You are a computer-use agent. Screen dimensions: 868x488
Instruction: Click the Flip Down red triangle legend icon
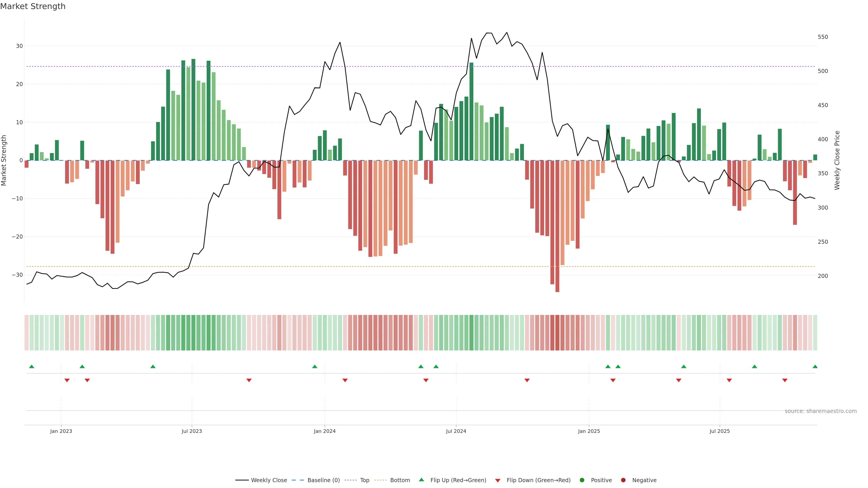(x=498, y=481)
